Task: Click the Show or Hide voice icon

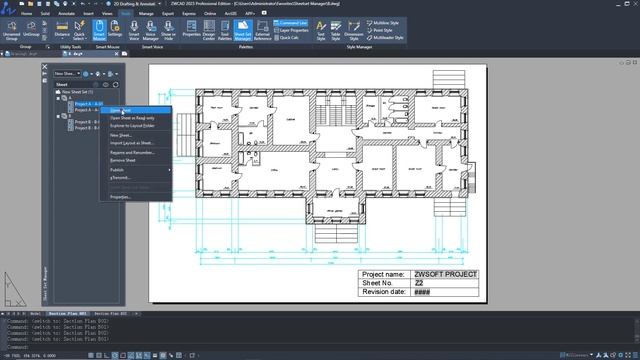Action: coord(168,30)
